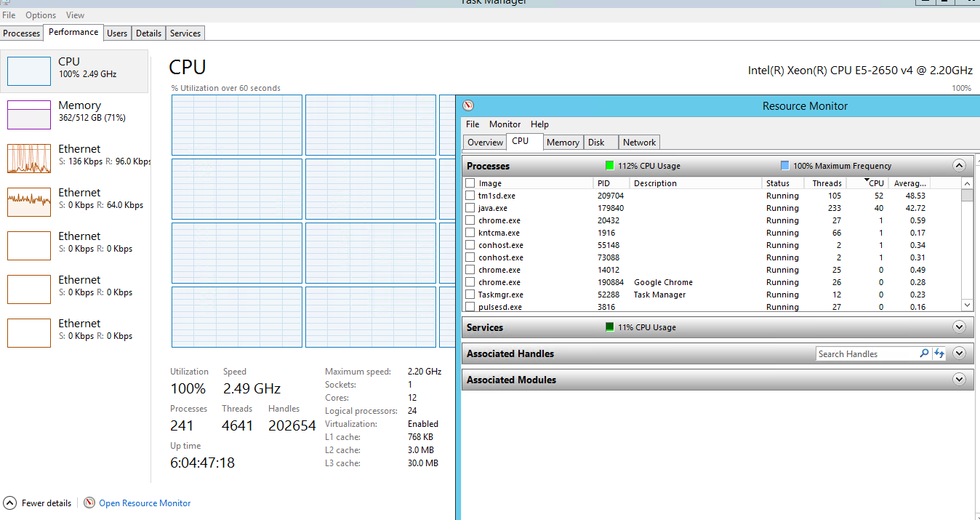980x520 pixels.
Task: Click the green CPU Usage indicator square
Action: tap(610, 166)
